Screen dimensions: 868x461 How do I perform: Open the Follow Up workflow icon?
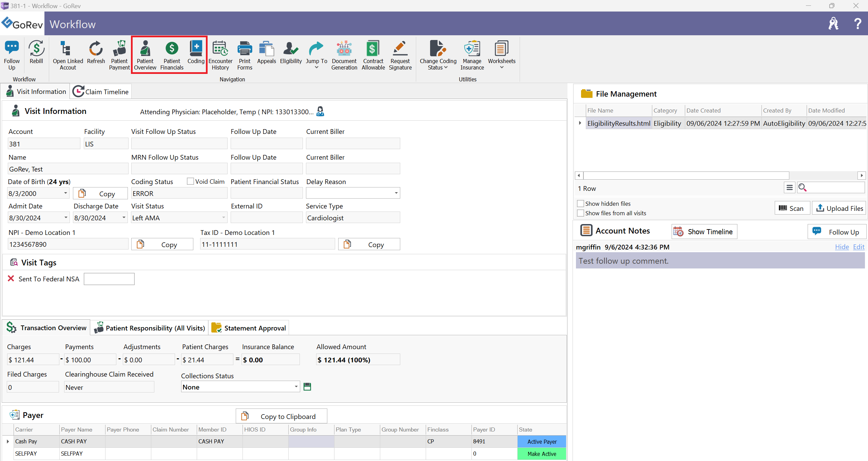[12, 55]
